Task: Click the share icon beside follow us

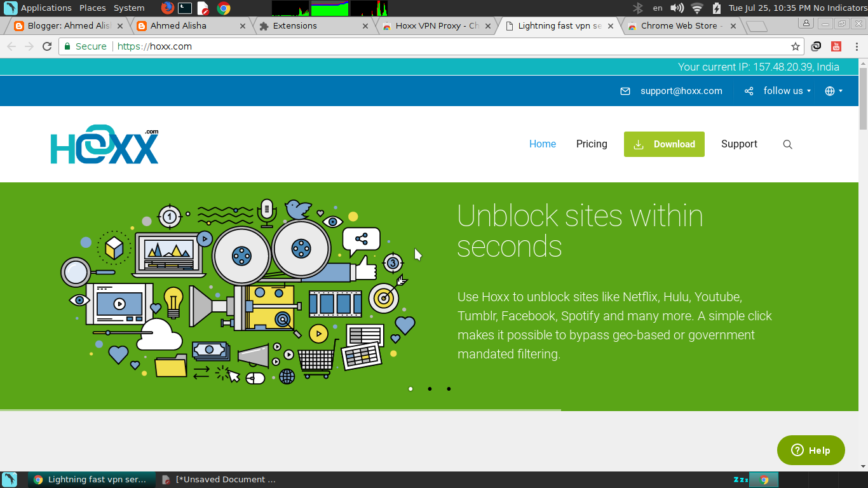Action: click(749, 91)
